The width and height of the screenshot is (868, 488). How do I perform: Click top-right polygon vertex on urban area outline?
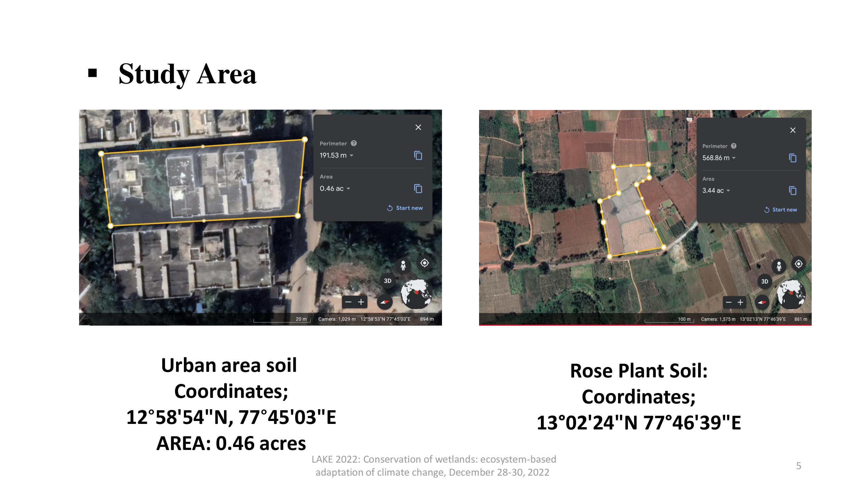[305, 140]
